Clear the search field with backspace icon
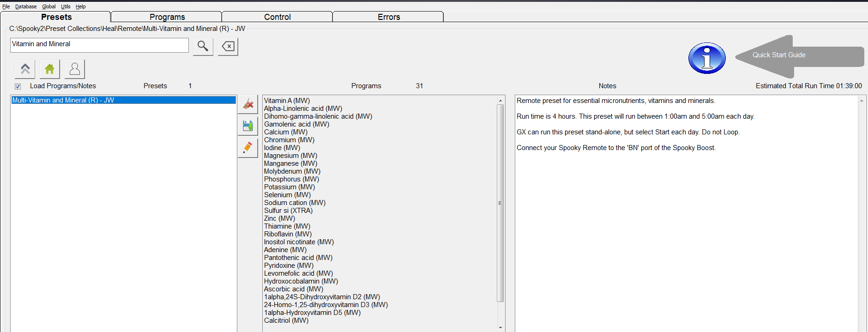 click(x=228, y=46)
